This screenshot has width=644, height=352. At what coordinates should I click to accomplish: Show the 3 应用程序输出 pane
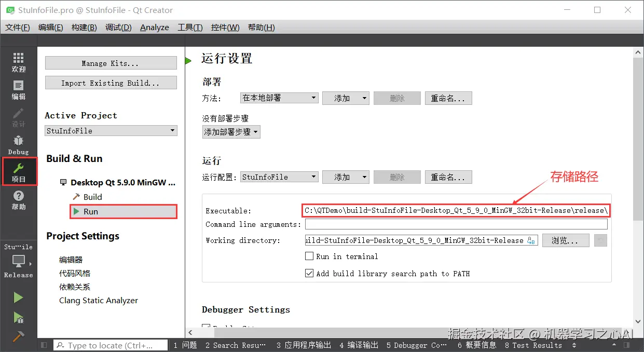coord(304,345)
